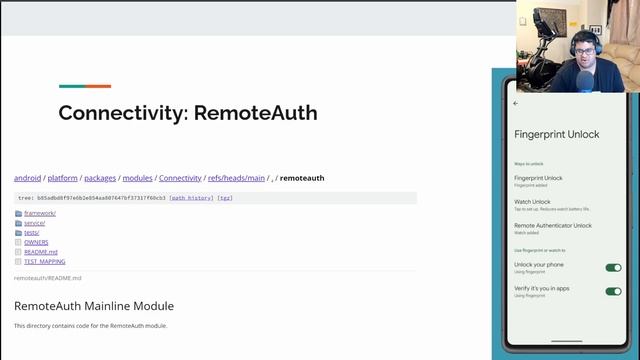Open the modules breadcrumb link

pyautogui.click(x=138, y=178)
